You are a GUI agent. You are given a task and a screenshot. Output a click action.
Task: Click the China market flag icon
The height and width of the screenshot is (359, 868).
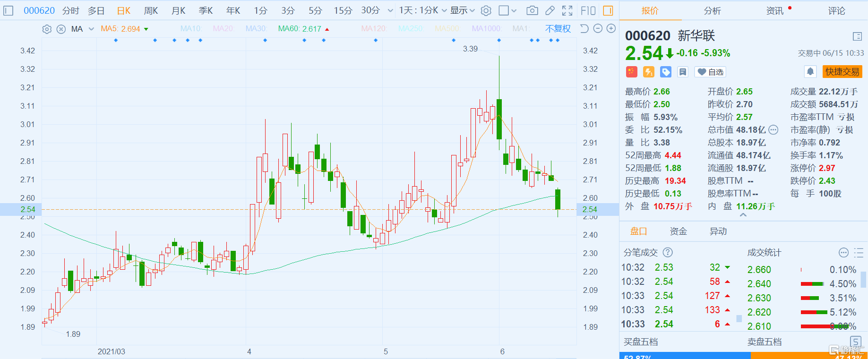[632, 72]
